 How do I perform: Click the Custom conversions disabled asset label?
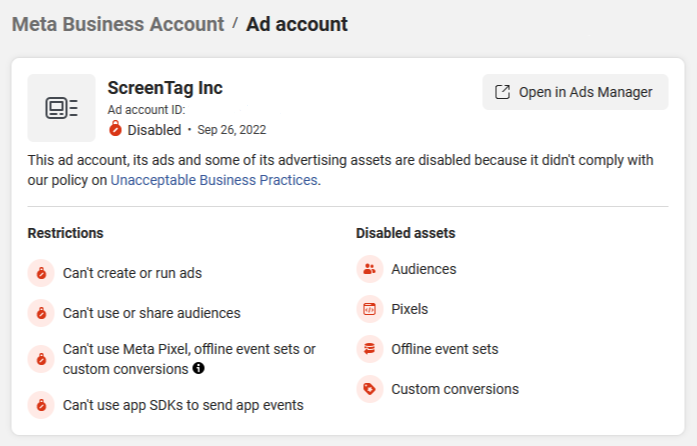pos(455,389)
